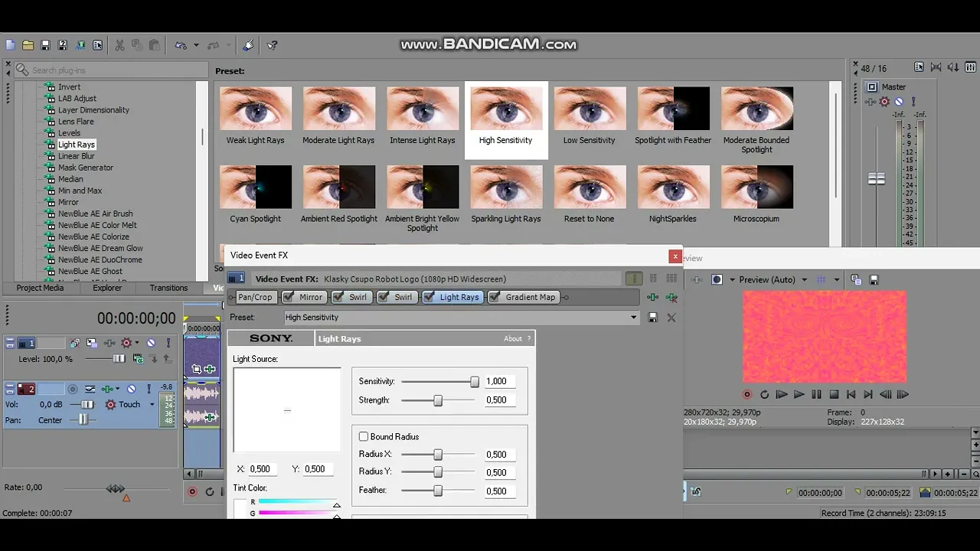The width and height of the screenshot is (980, 551).
Task: Adjust the Feather slider
Action: (x=438, y=491)
